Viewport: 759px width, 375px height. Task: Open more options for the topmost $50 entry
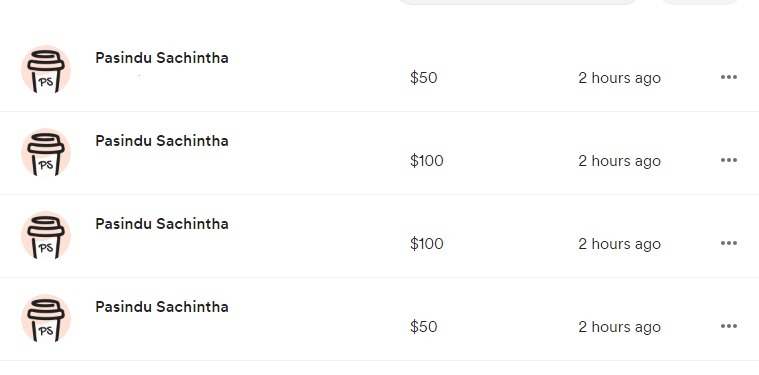tap(729, 77)
